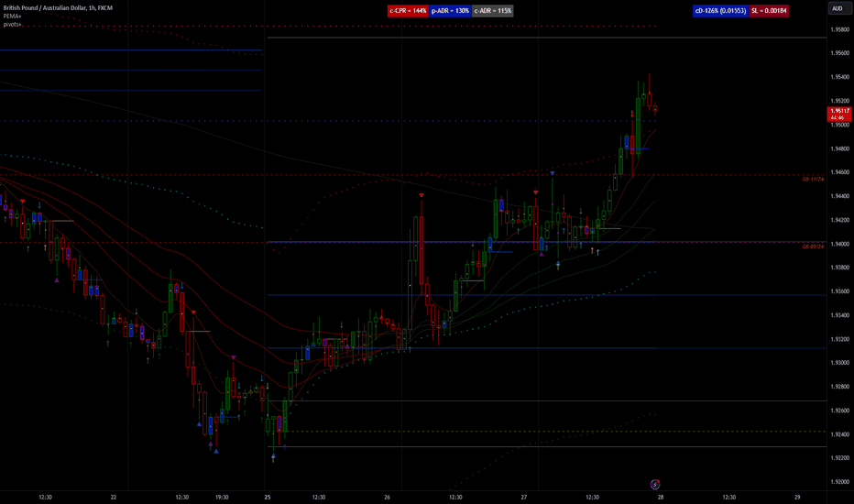
Task: Click the 19:30 time axis label
Action: point(222,497)
